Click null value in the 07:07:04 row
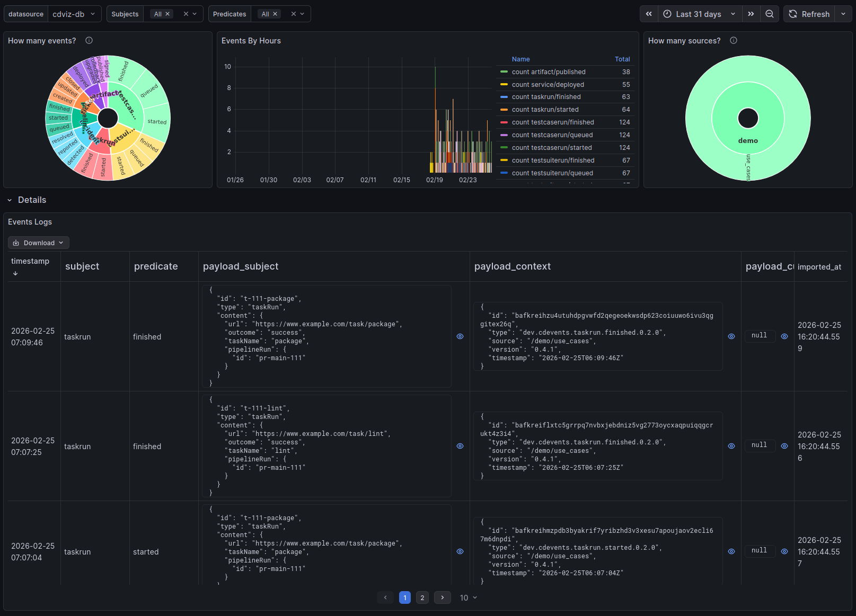 (759, 551)
